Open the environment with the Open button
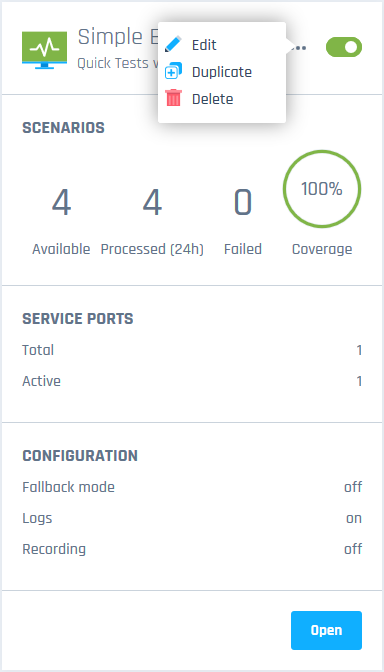384x672 pixels. point(326,630)
